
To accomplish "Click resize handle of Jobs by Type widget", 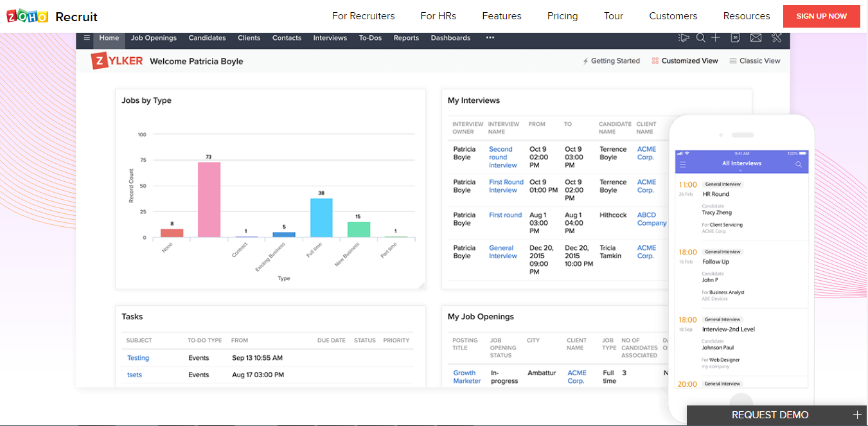I will [421, 285].
